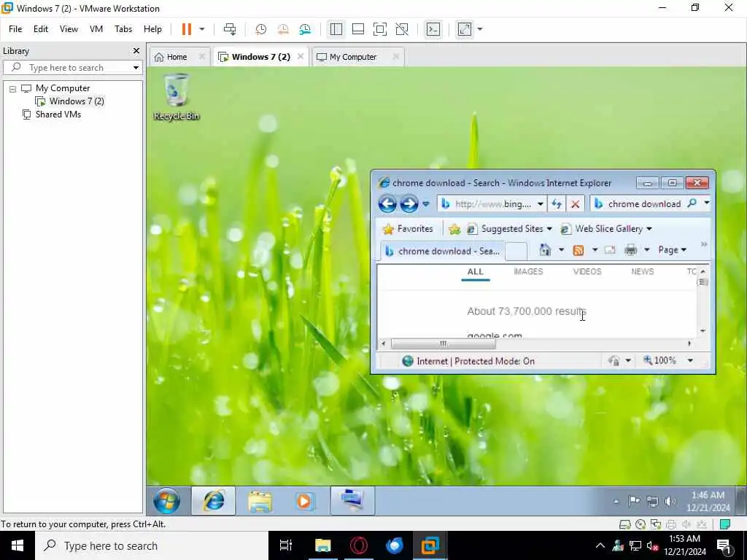The image size is (747, 560).
Task: Open IE search provider dropdown arrow
Action: pyautogui.click(x=706, y=204)
